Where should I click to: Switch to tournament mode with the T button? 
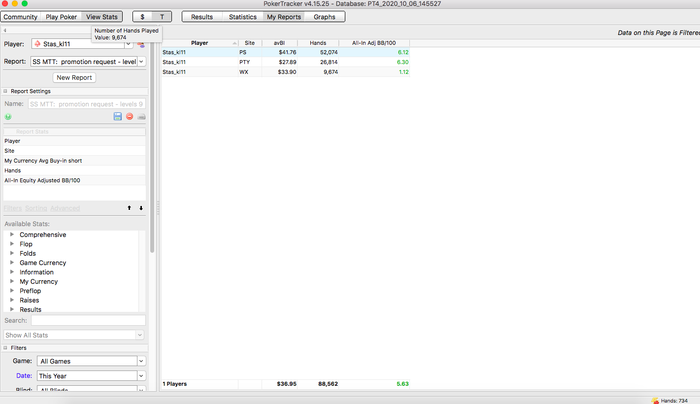click(x=162, y=17)
